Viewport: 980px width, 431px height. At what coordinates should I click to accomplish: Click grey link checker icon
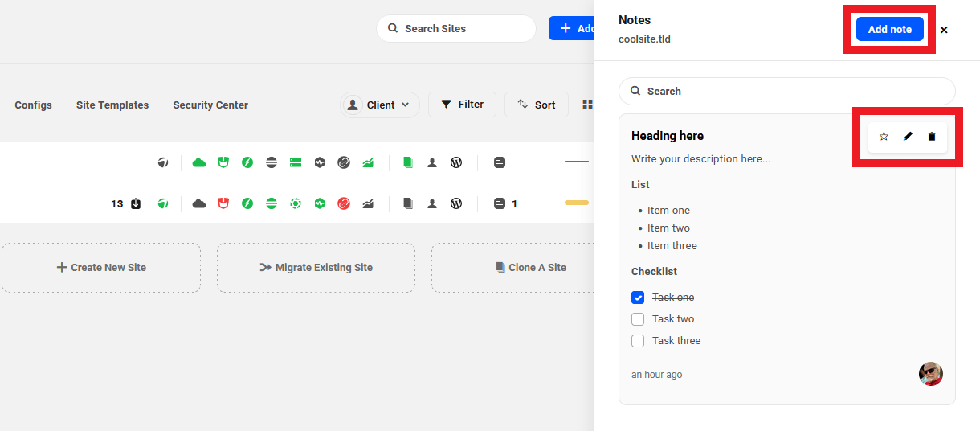point(344,162)
